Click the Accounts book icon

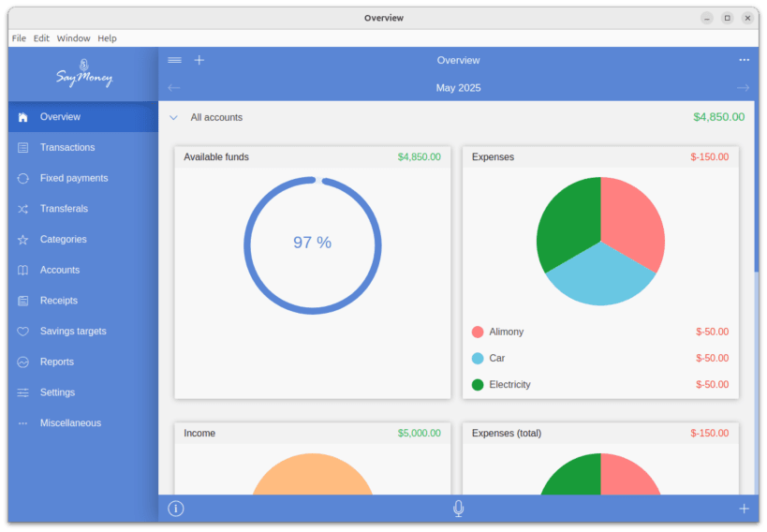[x=22, y=270]
